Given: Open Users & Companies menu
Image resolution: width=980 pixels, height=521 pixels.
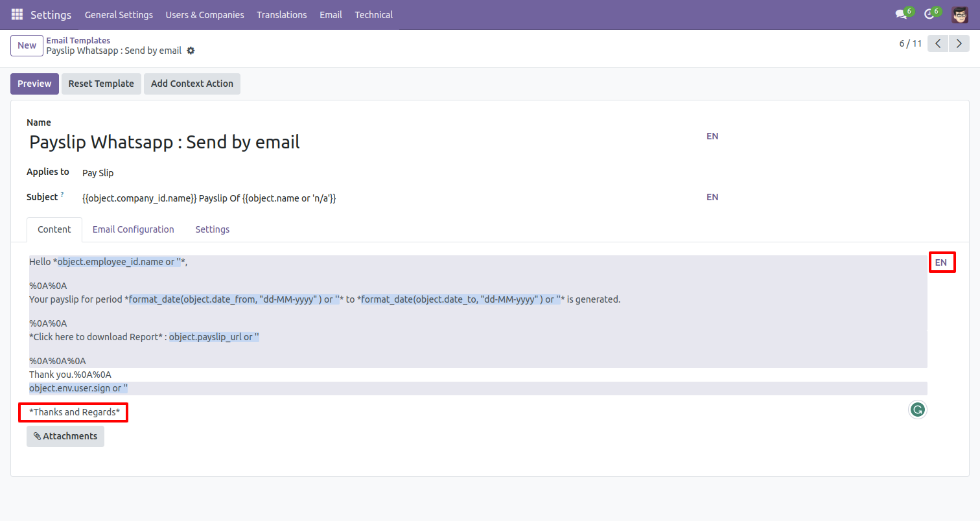Looking at the screenshot, I should click(x=205, y=14).
